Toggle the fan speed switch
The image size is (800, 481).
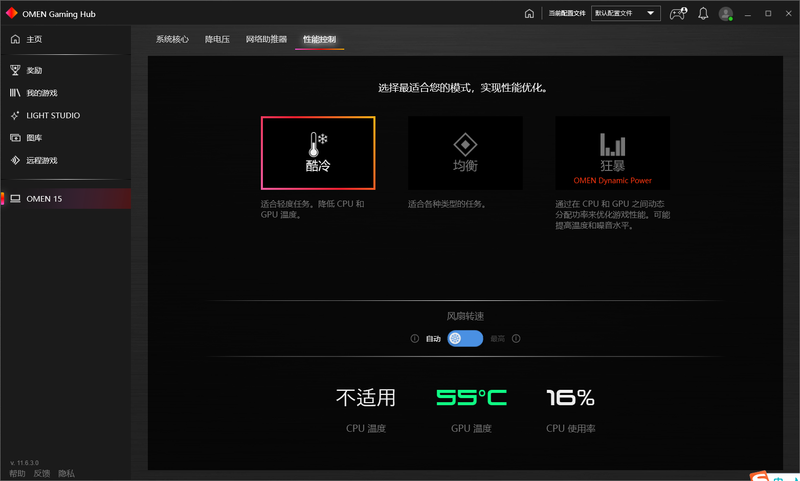point(465,339)
